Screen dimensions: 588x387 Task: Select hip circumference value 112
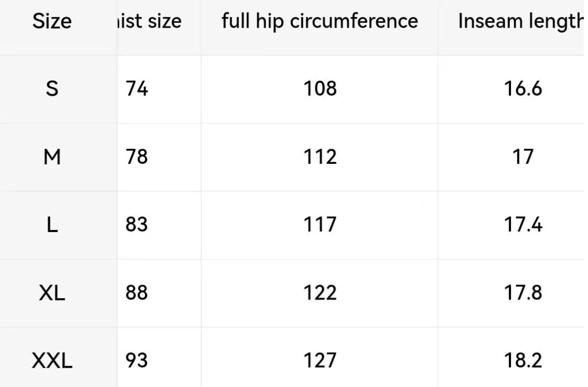pyautogui.click(x=320, y=157)
